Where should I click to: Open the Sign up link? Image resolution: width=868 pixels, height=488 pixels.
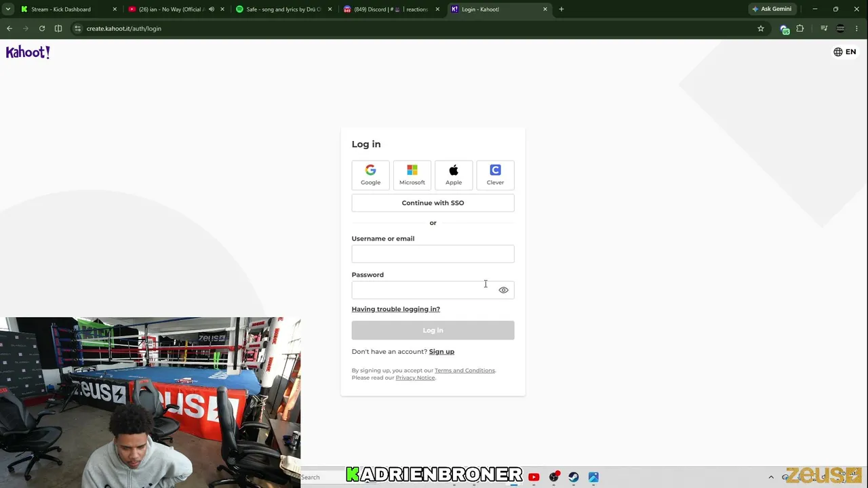(441, 352)
